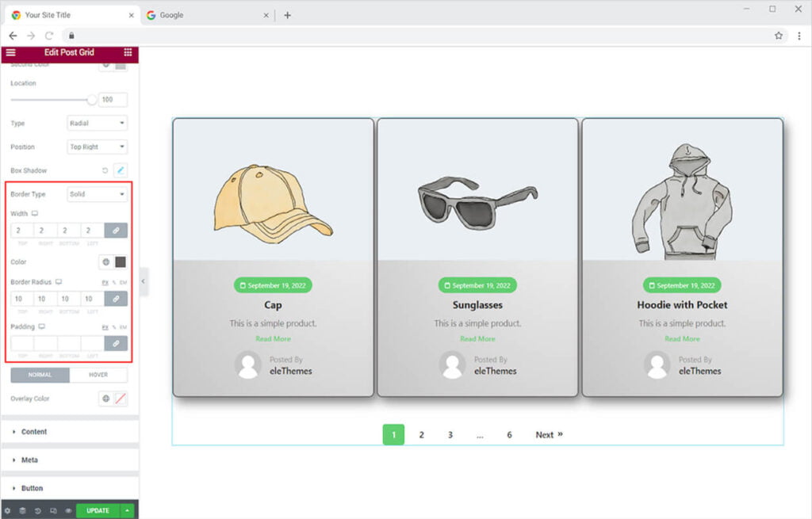The image size is (812, 519).
Task: Open the Elementor hamburger menu
Action: [10, 52]
